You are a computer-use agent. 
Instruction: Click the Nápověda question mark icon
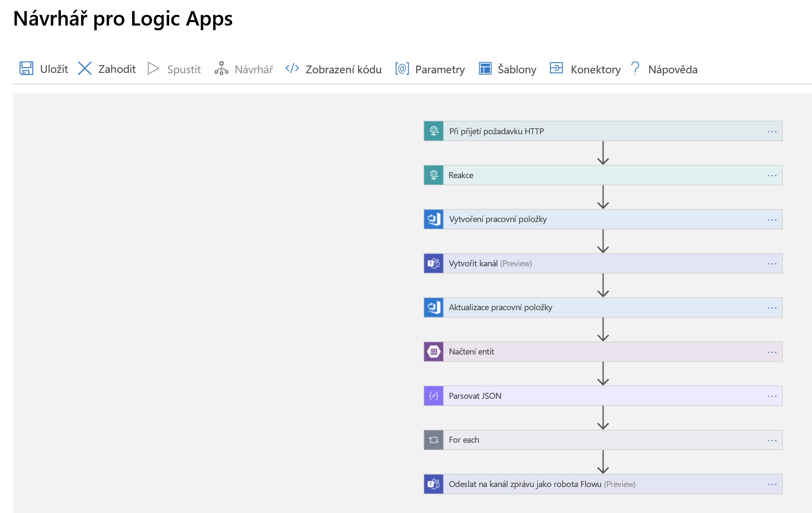[635, 68]
